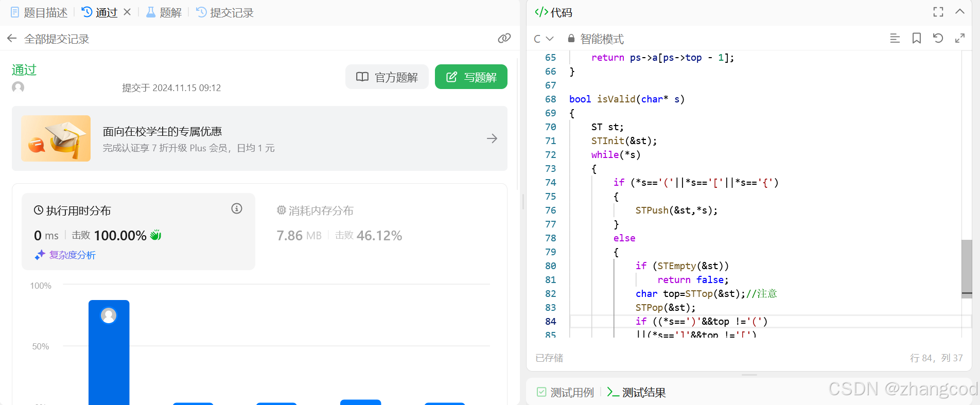Click the fullscreen icon of code panel

pyautogui.click(x=938, y=12)
